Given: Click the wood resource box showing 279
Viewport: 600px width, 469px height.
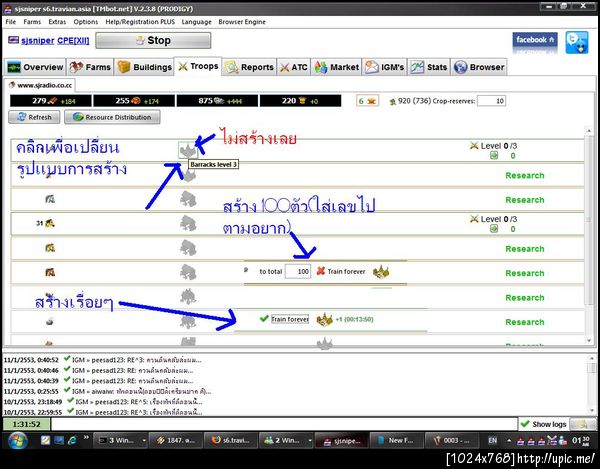Looking at the screenshot, I should 51,101.
